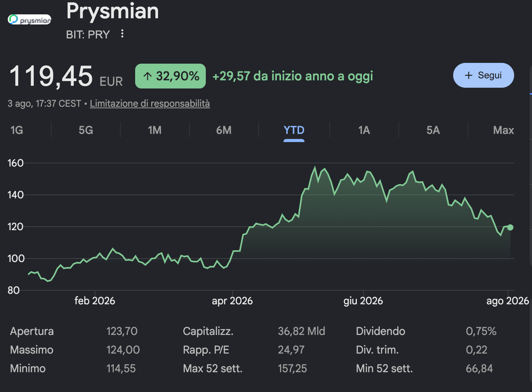Open the three-dot more options menu
The image size is (532, 392).
[x=122, y=34]
